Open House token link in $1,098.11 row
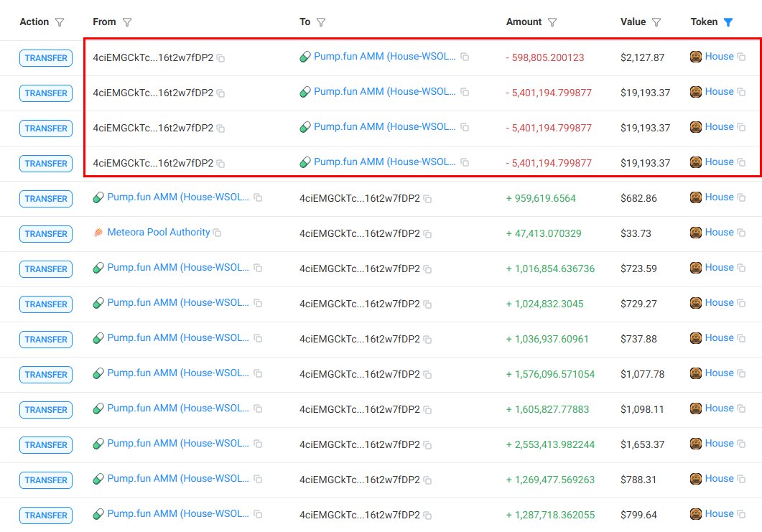 tap(719, 409)
